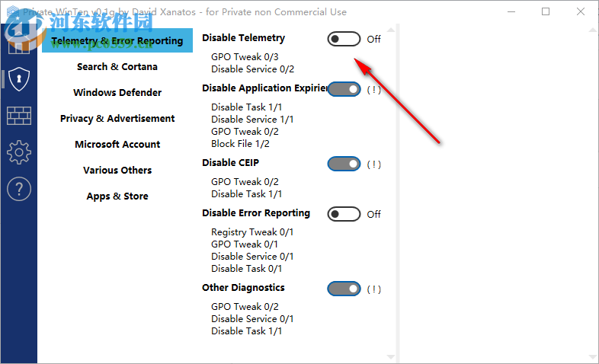Toggle the Disable Application Experience switch
The image size is (599, 364).
tap(344, 89)
